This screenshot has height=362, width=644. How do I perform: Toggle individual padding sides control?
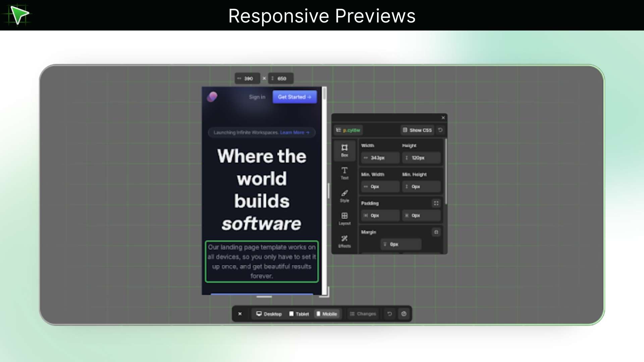[x=436, y=203]
